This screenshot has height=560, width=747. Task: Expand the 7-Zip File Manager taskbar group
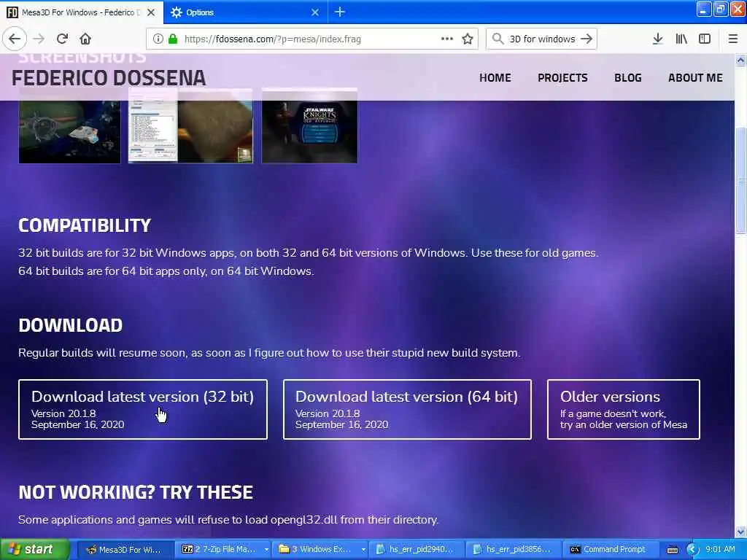223,550
